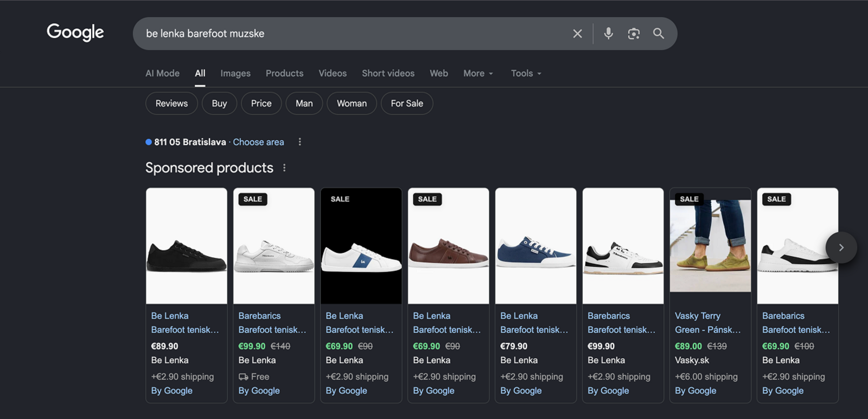Screen dimensions: 868x419
Task: Expand the Tools dropdown
Action: pyautogui.click(x=526, y=73)
